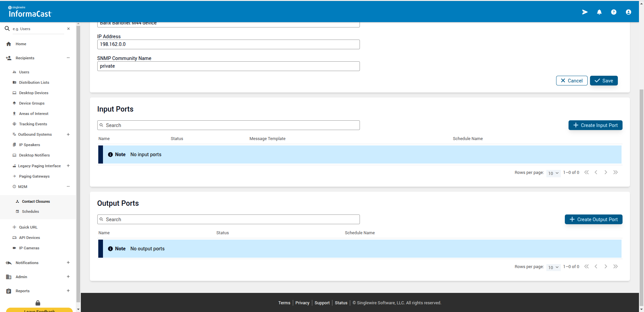644x312 pixels.
Task: Open API Devices from the sidebar
Action: pyautogui.click(x=14, y=238)
